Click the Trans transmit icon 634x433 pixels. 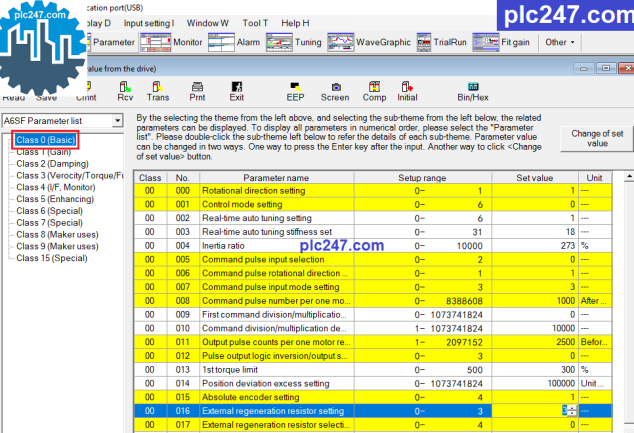(x=158, y=91)
